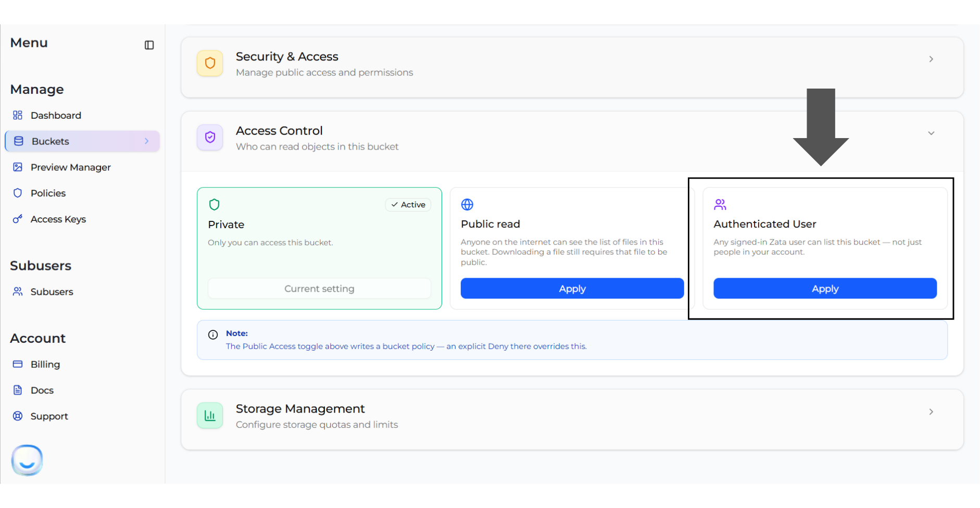Screen dimensions: 980x508
Task: Apply Public read access
Action: [x=572, y=289]
